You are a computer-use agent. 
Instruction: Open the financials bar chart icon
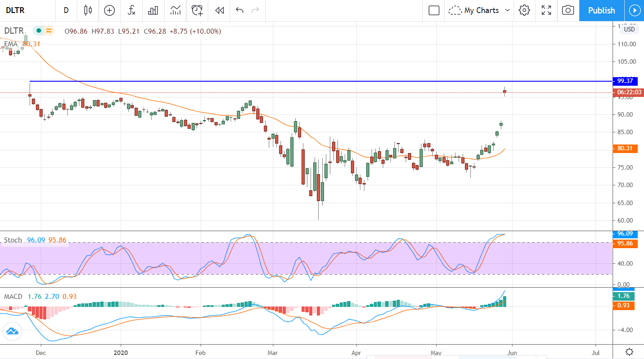[153, 10]
